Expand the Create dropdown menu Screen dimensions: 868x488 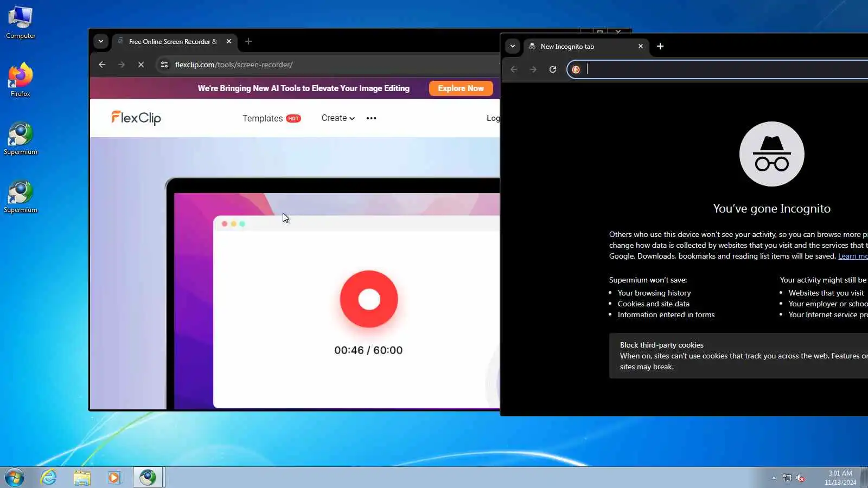338,118
